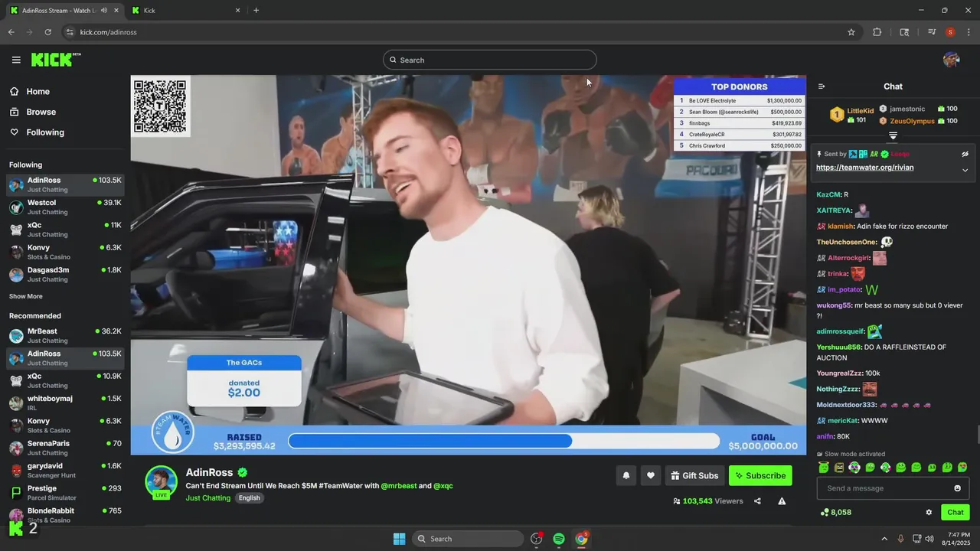
Task: Open whiteboymaj channel in Recommended list
Action: click(x=65, y=403)
